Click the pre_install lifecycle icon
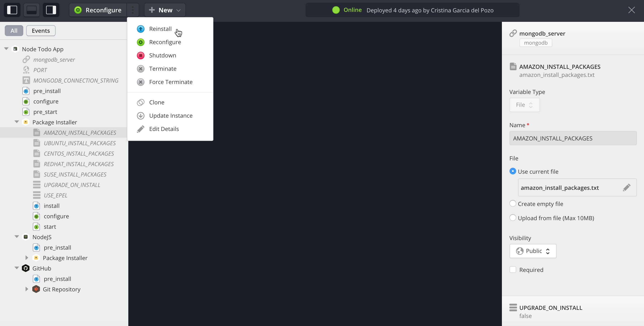 tap(26, 91)
